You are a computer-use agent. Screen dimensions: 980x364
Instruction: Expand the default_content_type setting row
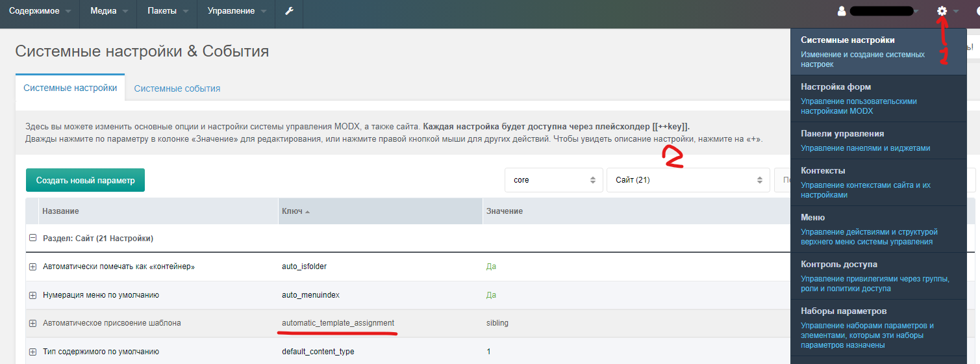32,352
